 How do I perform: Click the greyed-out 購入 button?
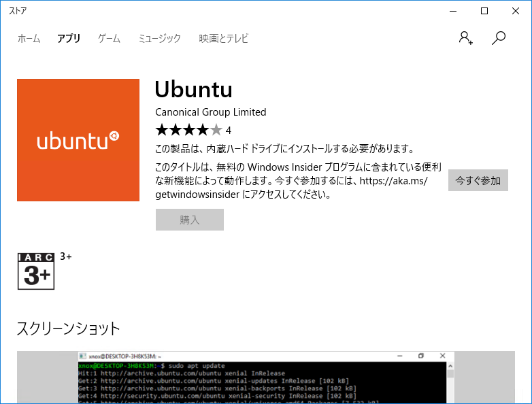tap(190, 220)
